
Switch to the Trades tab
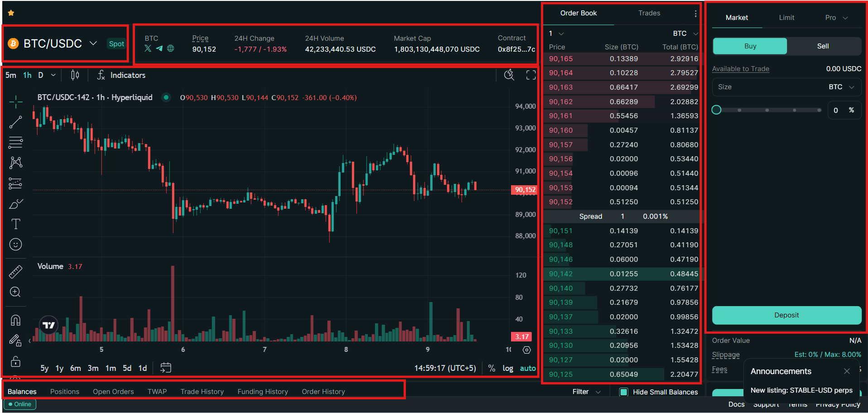tap(649, 13)
